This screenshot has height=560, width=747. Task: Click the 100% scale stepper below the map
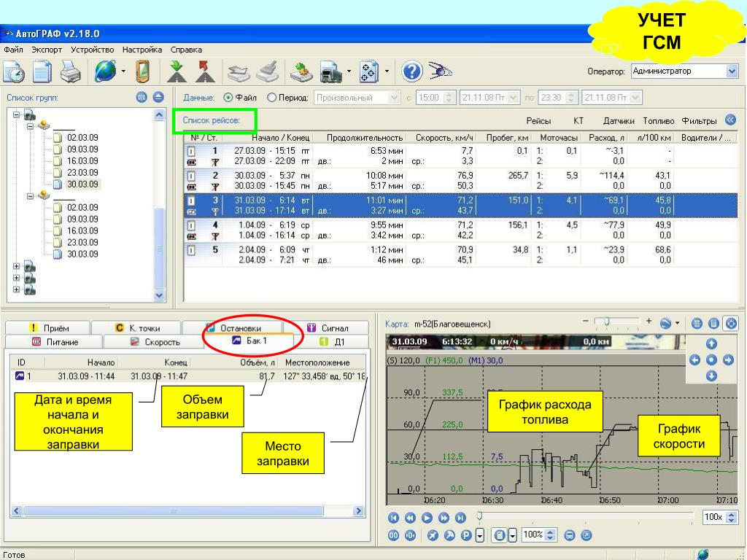(550, 534)
